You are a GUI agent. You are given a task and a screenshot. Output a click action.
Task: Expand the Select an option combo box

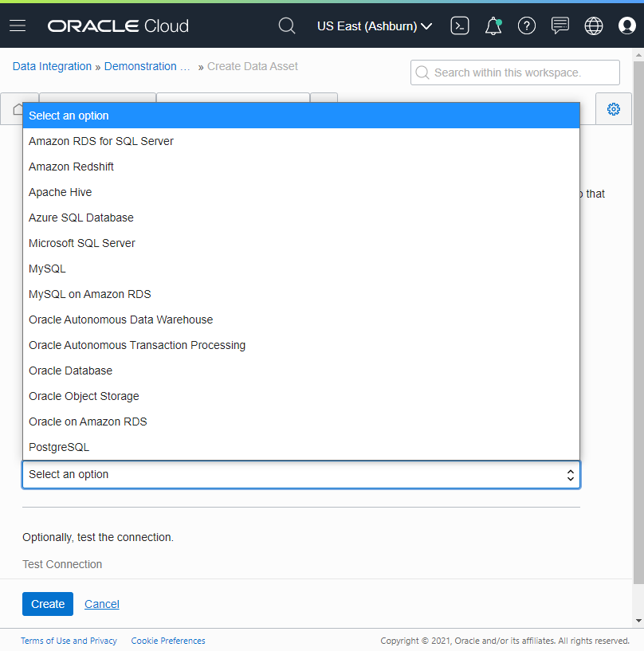tap(301, 474)
